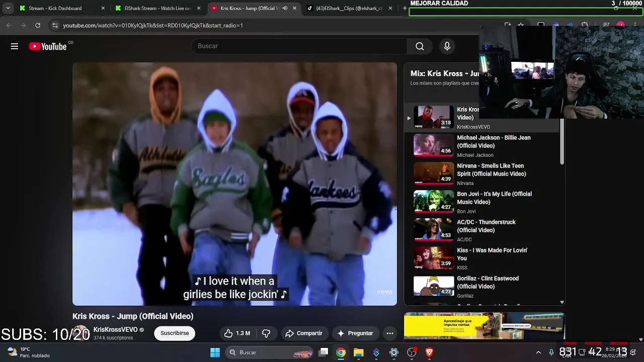Show hidden system tray icons

(x=538, y=352)
